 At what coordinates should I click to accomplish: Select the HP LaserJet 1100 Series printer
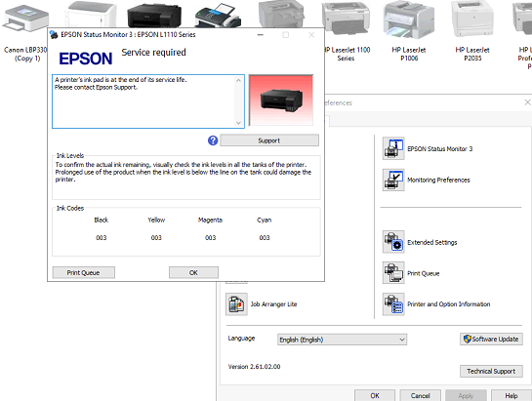[347, 32]
